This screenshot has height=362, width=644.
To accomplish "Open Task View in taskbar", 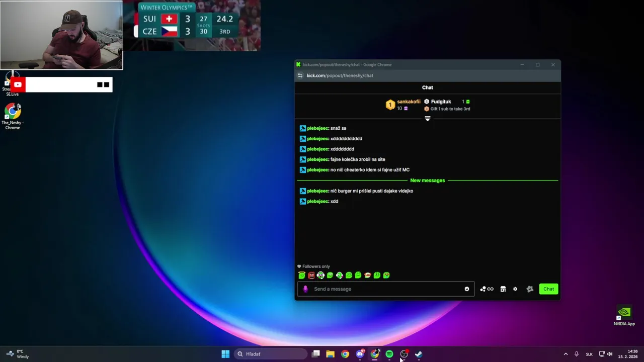I will pyautogui.click(x=316, y=354).
